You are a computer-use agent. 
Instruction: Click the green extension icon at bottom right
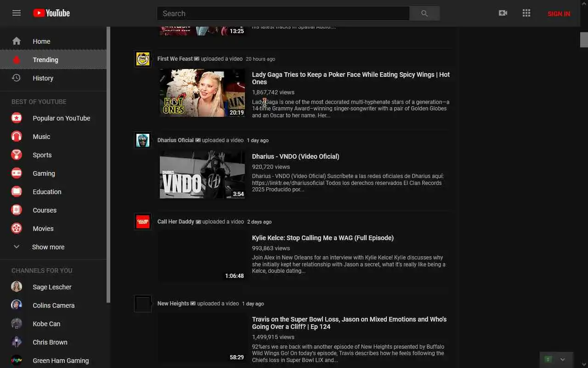pos(548,359)
